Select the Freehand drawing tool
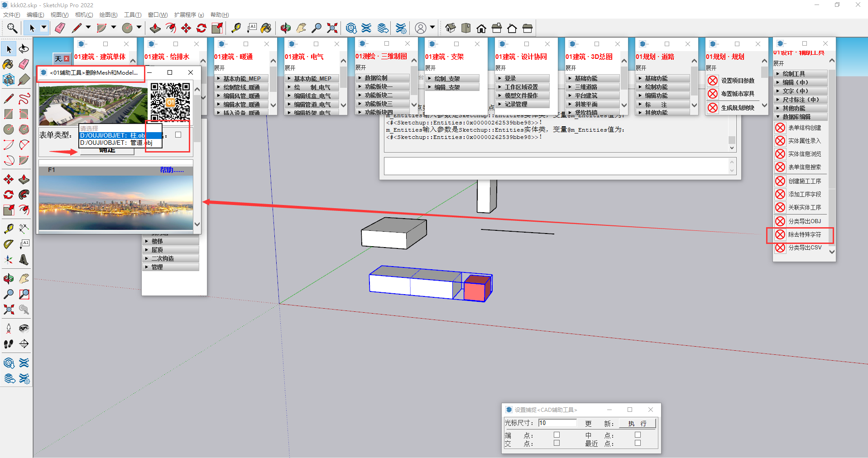Screen dimensions: 868x458 click(x=24, y=98)
